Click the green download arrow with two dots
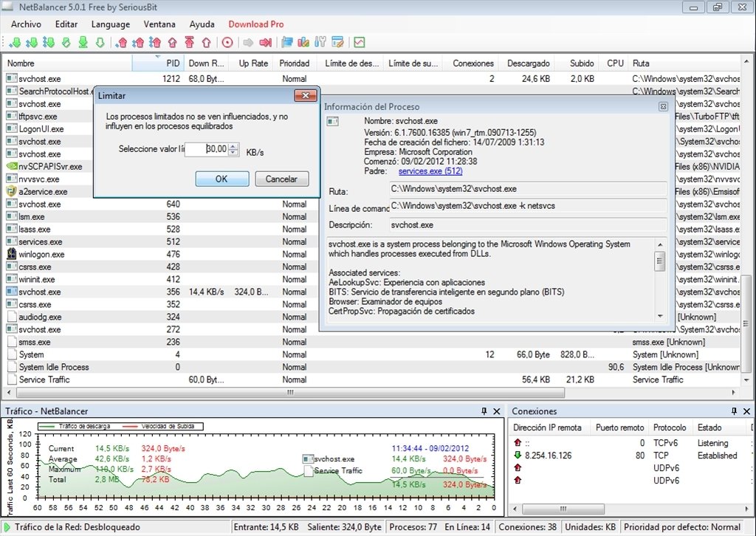 [32, 42]
